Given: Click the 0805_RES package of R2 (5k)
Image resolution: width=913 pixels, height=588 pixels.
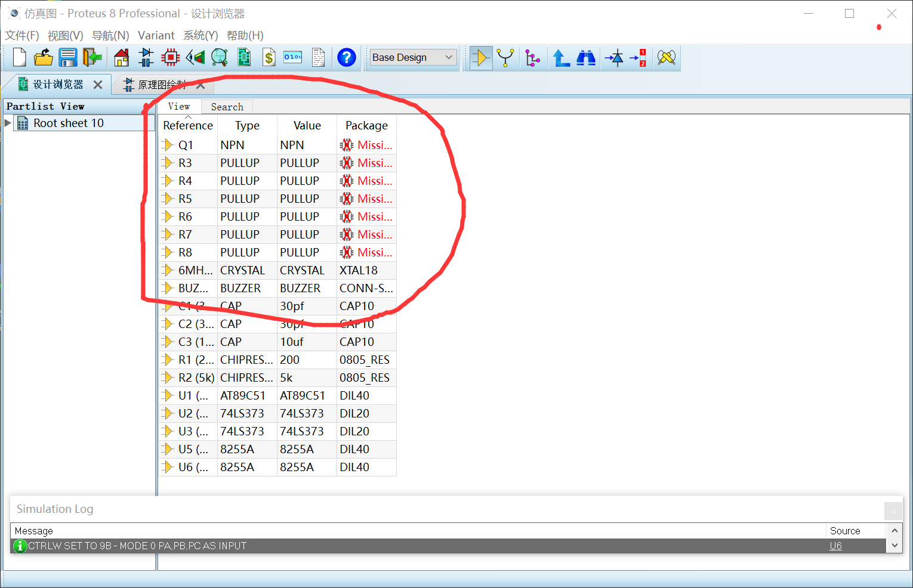Looking at the screenshot, I should (x=366, y=377).
